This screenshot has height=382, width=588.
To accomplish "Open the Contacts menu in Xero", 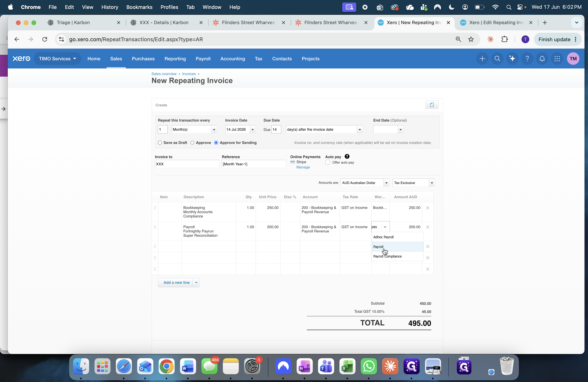I will pos(282,59).
